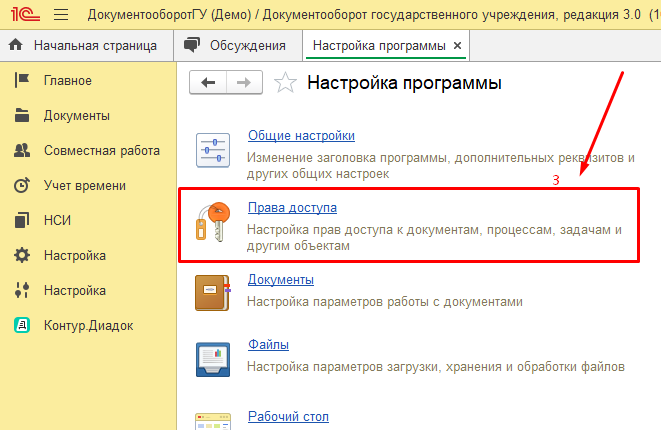661x430 pixels.
Task: Open the Документы settings link
Action: point(281,280)
